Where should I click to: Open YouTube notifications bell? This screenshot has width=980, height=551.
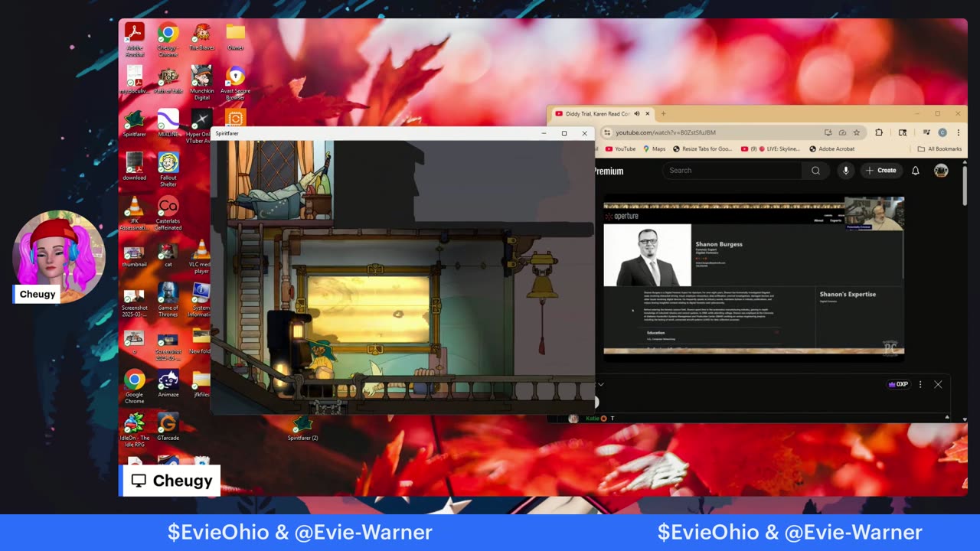[x=915, y=171]
